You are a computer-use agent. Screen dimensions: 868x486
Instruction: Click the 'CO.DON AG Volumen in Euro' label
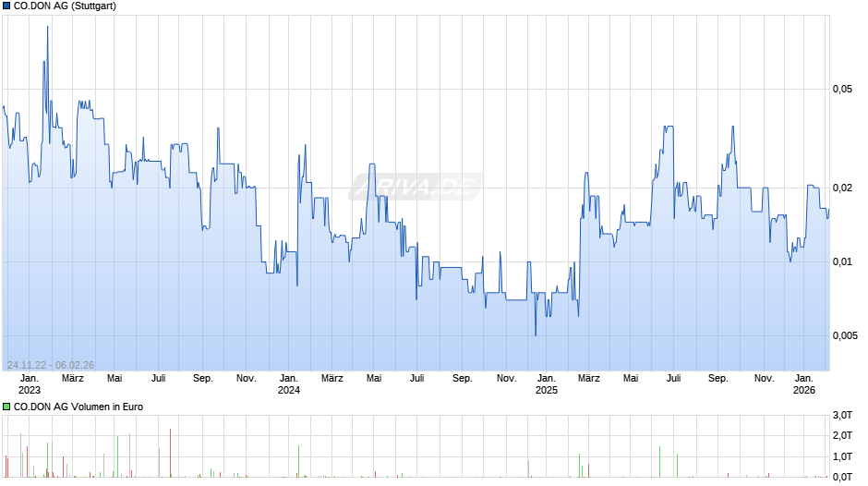[x=78, y=407]
